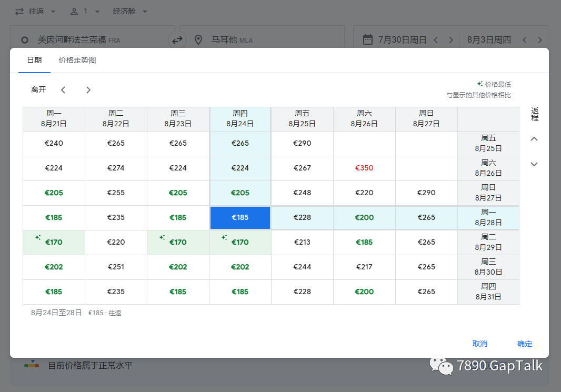Click the 美因河畔法兰克福 FRA origin field

click(x=93, y=39)
